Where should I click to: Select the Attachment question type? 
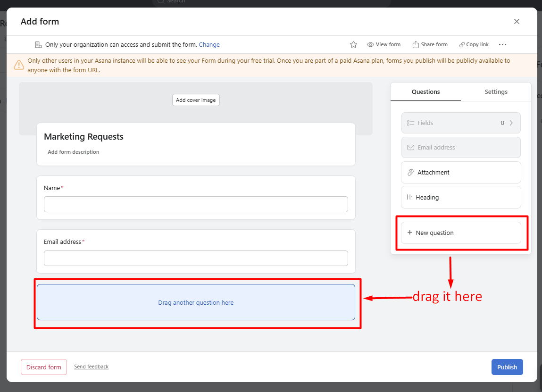[x=461, y=172]
